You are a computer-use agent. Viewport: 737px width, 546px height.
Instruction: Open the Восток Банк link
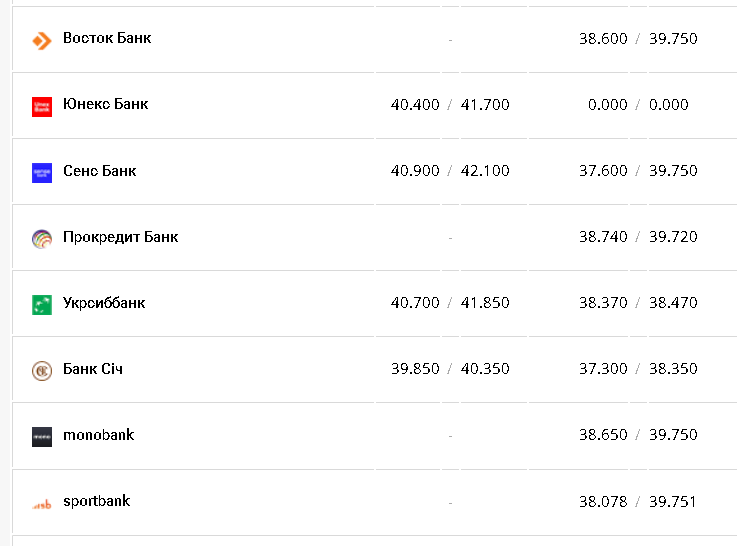pyautogui.click(x=107, y=38)
